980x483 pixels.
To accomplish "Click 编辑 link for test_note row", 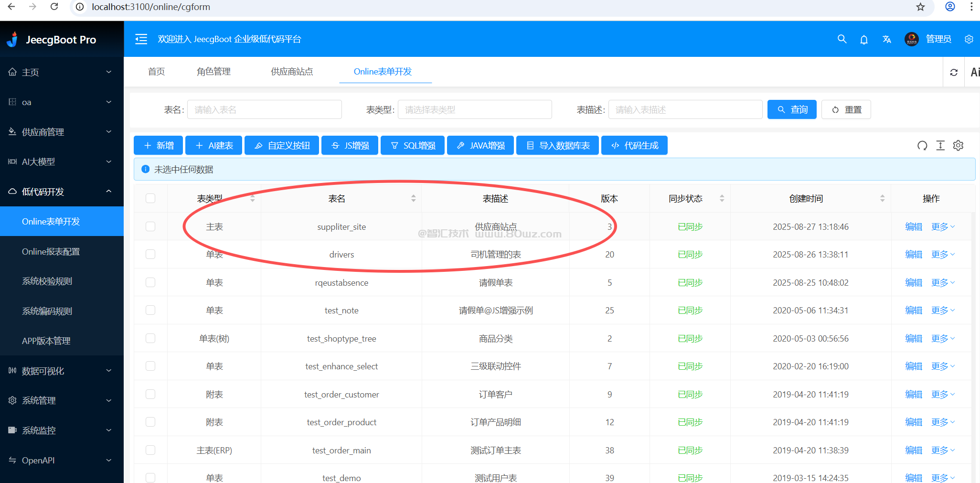I will point(914,310).
